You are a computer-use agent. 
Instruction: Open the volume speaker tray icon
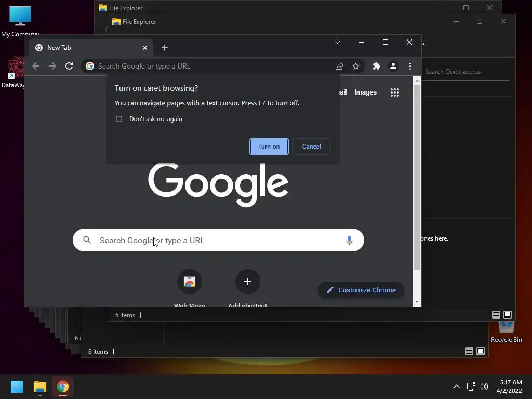(484, 387)
